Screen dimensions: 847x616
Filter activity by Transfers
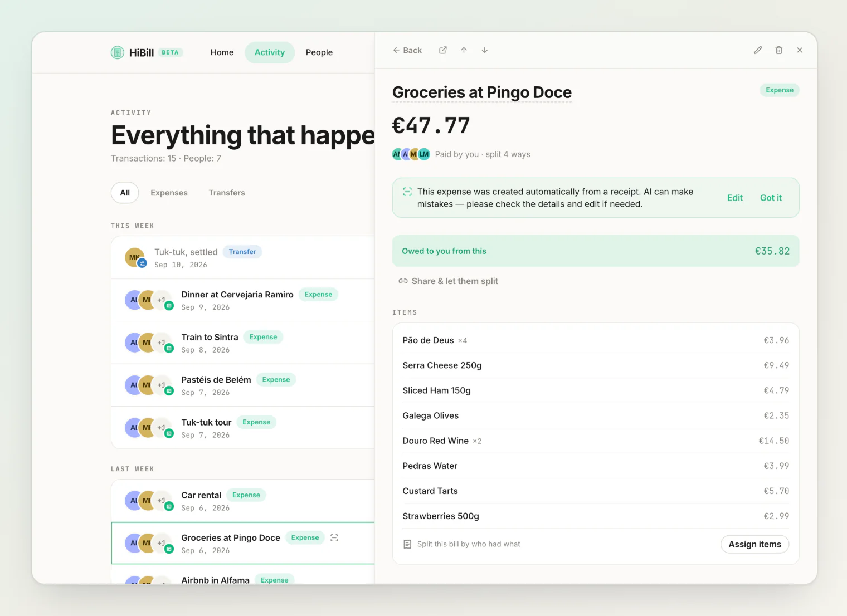[x=227, y=193]
